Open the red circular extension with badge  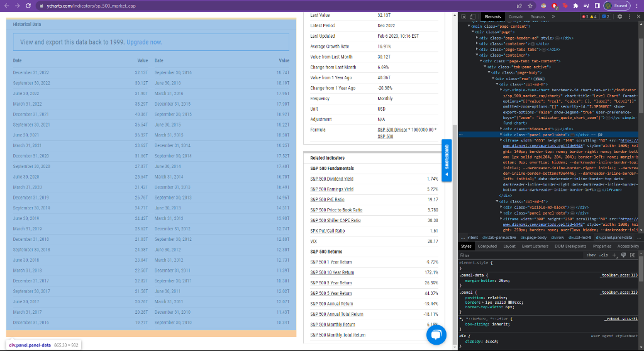(555, 6)
